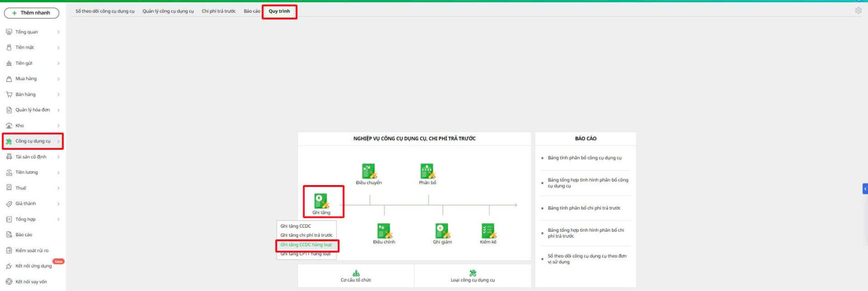The height and width of the screenshot is (291, 868).
Task: Expand the blue side panel handle
Action: (865, 189)
